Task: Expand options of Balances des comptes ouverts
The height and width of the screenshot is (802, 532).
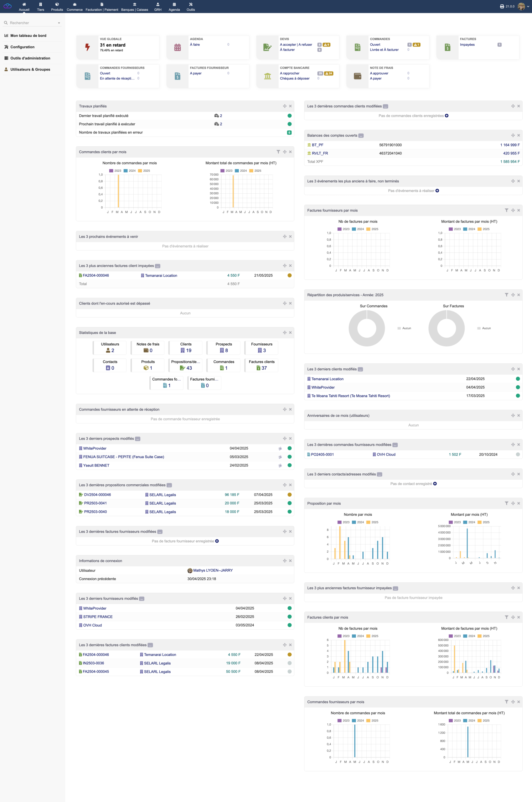Action: pos(361,136)
